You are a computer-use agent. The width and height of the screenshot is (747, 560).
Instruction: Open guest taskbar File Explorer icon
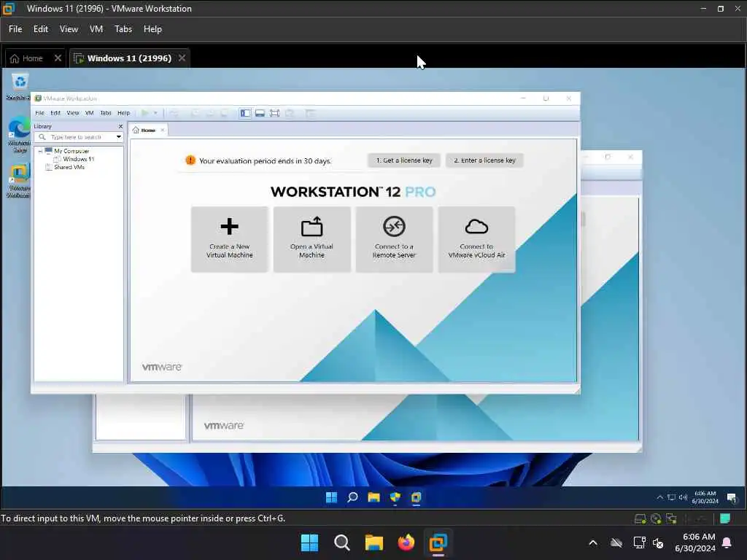click(x=374, y=497)
